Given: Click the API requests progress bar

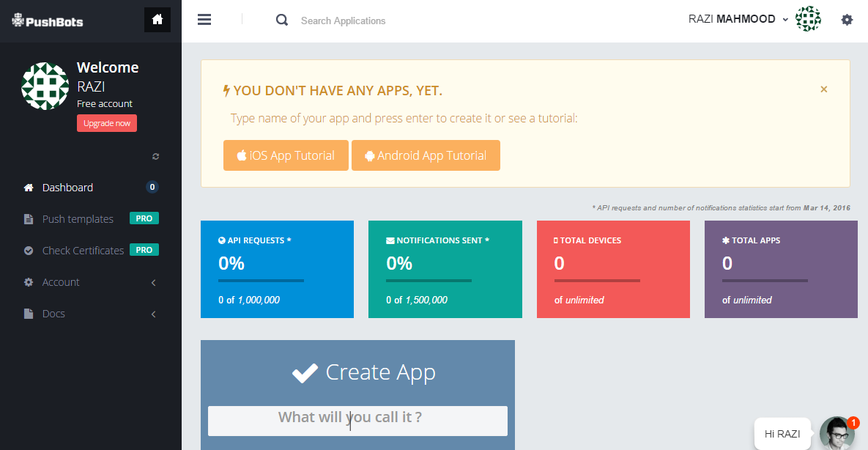Looking at the screenshot, I should 261,281.
